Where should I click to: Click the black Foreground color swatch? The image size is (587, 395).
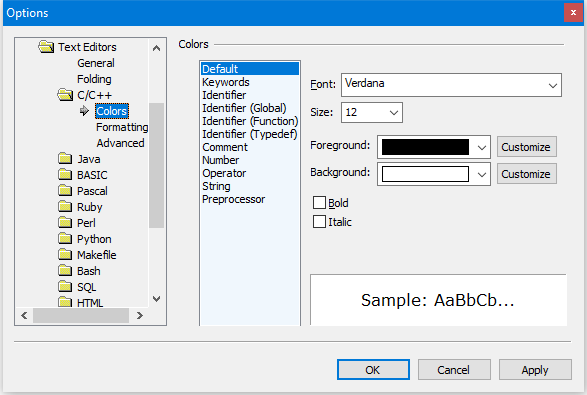(425, 147)
